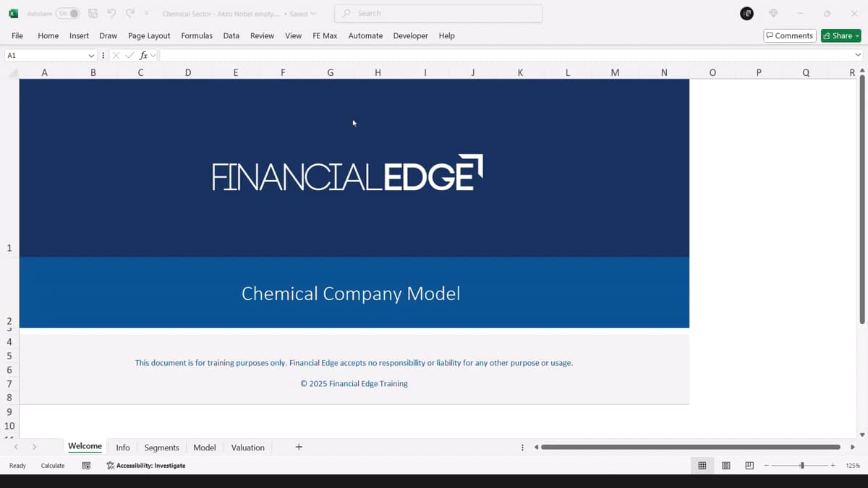Open the Help ribbon tab
Image resolution: width=868 pixels, height=488 pixels.
pos(447,35)
